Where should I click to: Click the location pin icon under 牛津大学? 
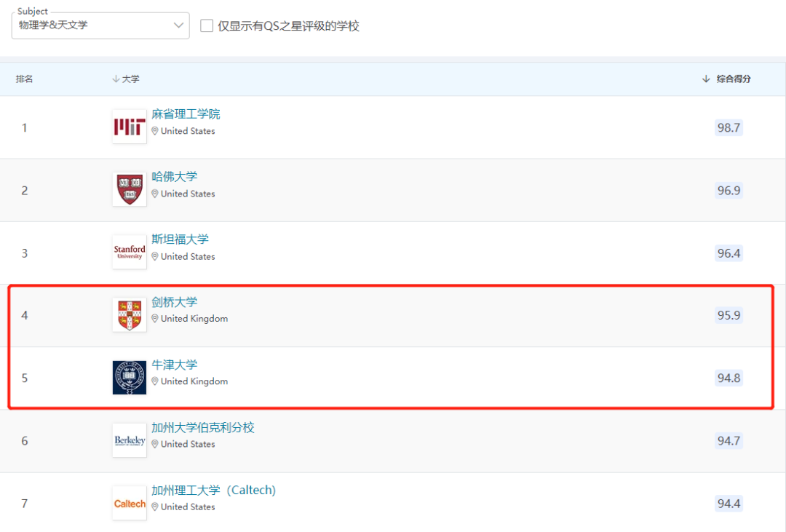(x=155, y=381)
